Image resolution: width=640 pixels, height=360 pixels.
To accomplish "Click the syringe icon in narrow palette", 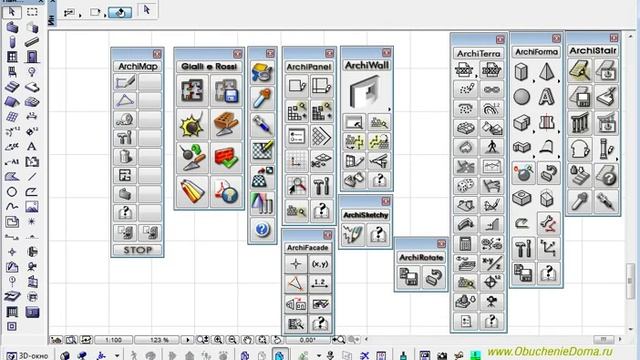I will pos(262,124).
